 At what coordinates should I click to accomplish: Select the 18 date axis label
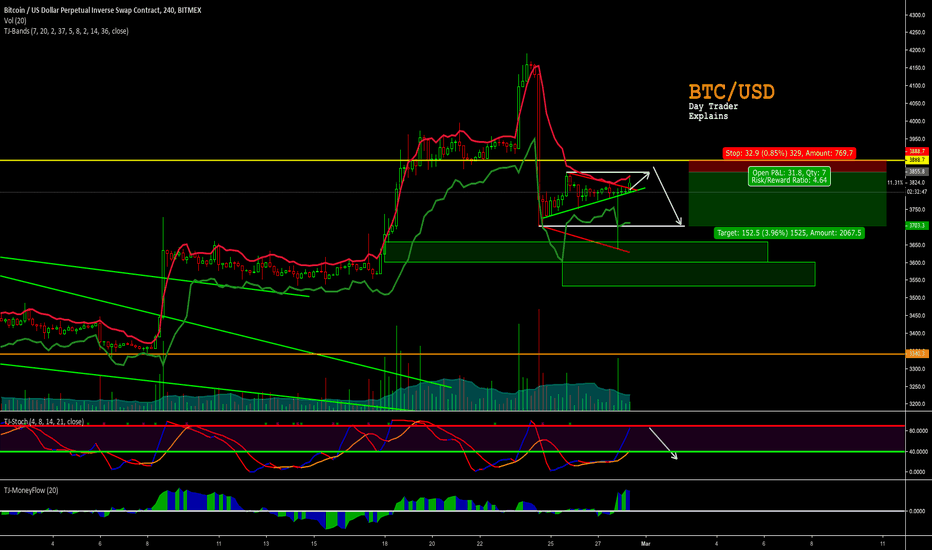pyautogui.click(x=385, y=543)
